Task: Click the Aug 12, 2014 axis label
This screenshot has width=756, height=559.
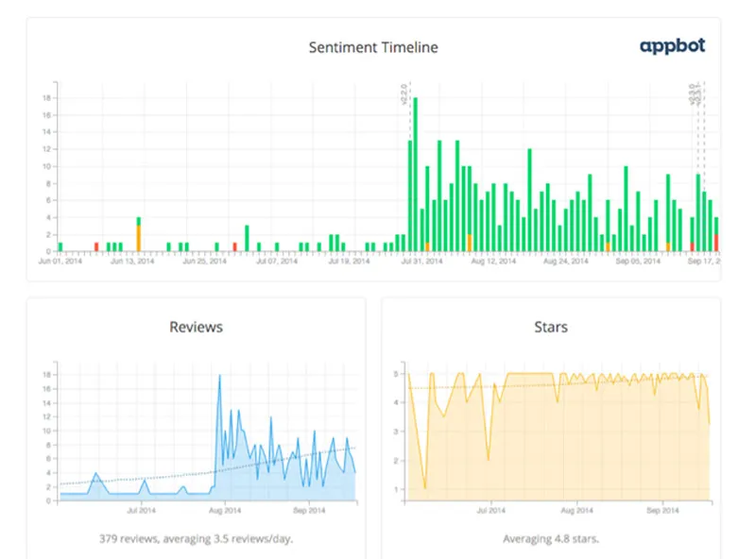Action: tap(493, 261)
